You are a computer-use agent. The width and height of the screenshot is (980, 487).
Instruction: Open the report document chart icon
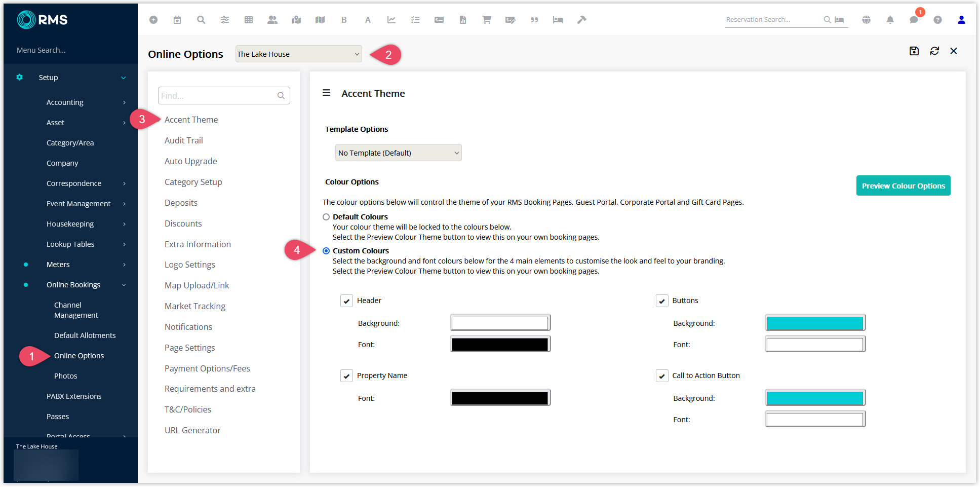click(463, 20)
